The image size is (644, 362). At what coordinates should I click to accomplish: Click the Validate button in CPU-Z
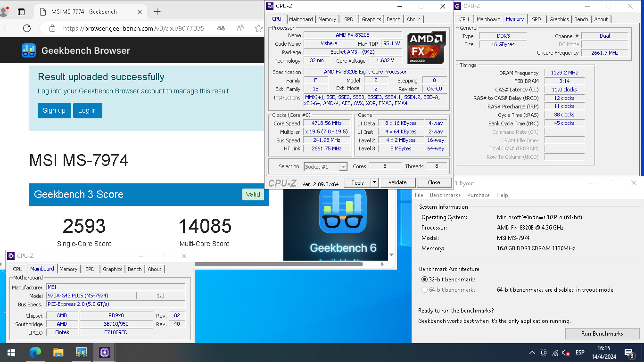point(397,182)
